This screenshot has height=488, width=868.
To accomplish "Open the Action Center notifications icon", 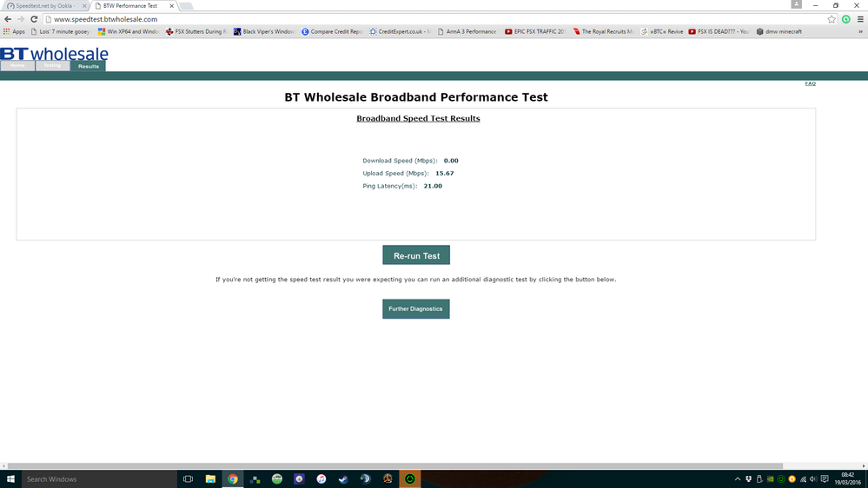I will pos(825,479).
